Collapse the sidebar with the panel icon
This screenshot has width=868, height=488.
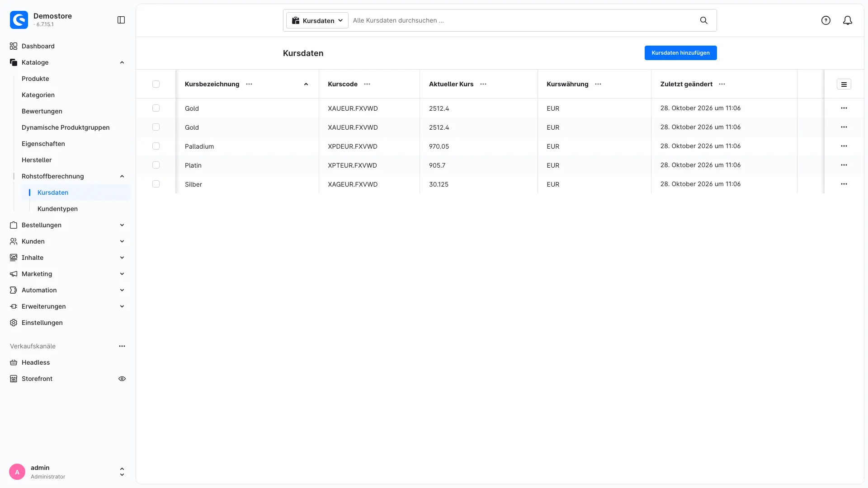coord(121,20)
